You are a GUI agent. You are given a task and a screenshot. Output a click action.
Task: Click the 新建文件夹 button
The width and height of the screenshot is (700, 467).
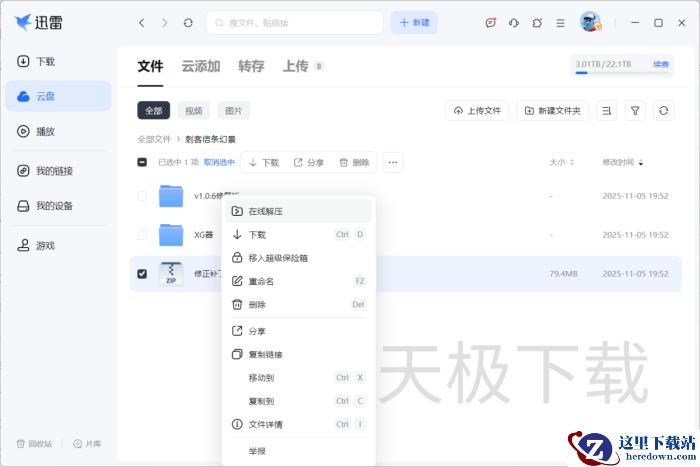coord(553,111)
